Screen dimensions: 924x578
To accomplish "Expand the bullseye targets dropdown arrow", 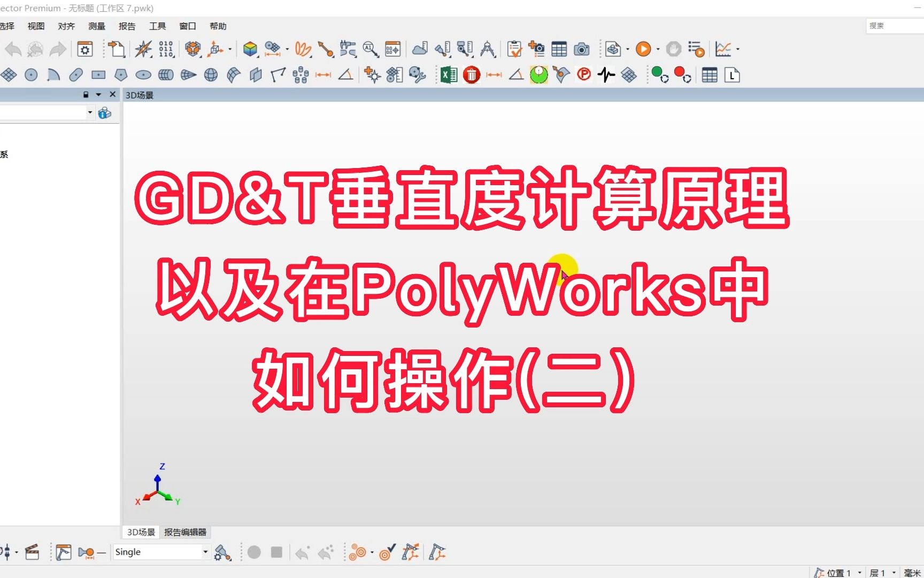I will coord(372,552).
